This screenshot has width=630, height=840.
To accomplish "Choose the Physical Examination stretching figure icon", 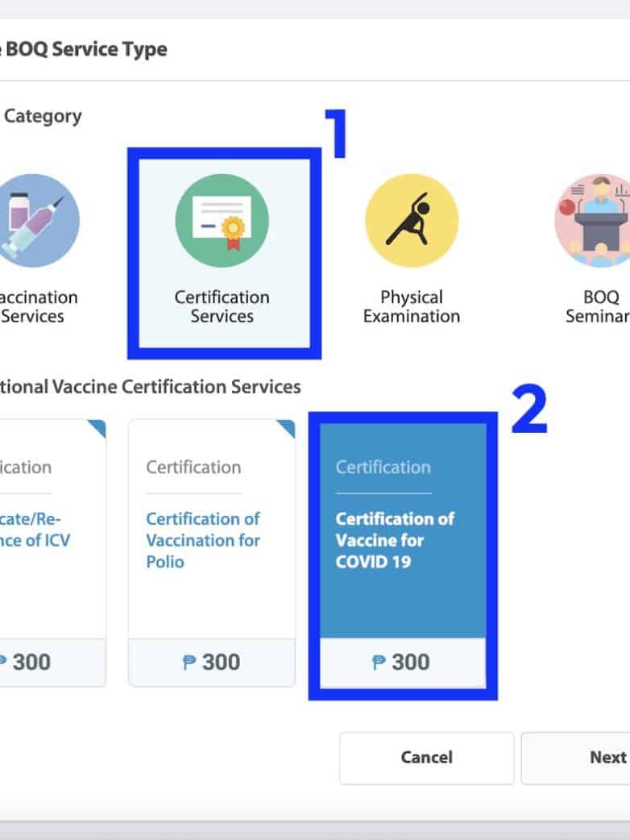I will 411,220.
